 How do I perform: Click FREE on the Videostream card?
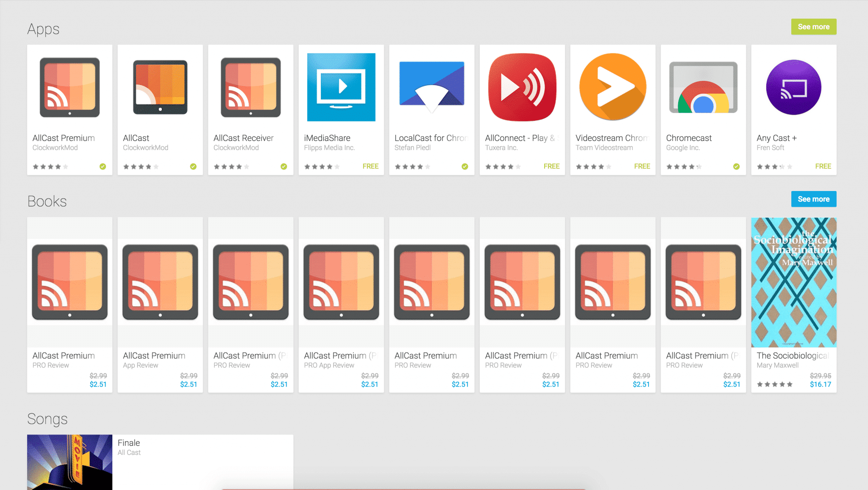(x=642, y=166)
